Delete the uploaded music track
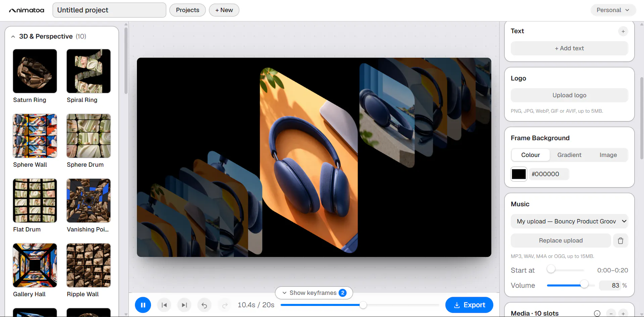The image size is (644, 317). coord(621,241)
